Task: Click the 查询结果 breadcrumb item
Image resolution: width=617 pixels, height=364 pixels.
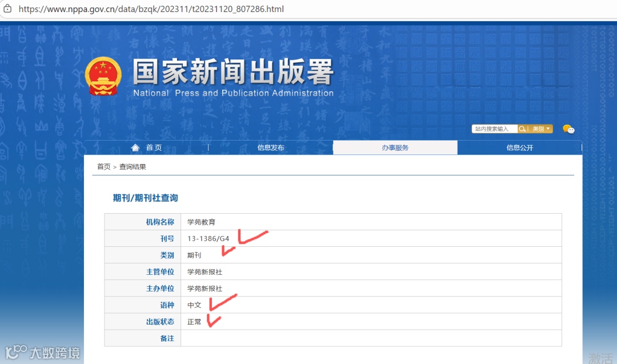Action: pyautogui.click(x=133, y=167)
